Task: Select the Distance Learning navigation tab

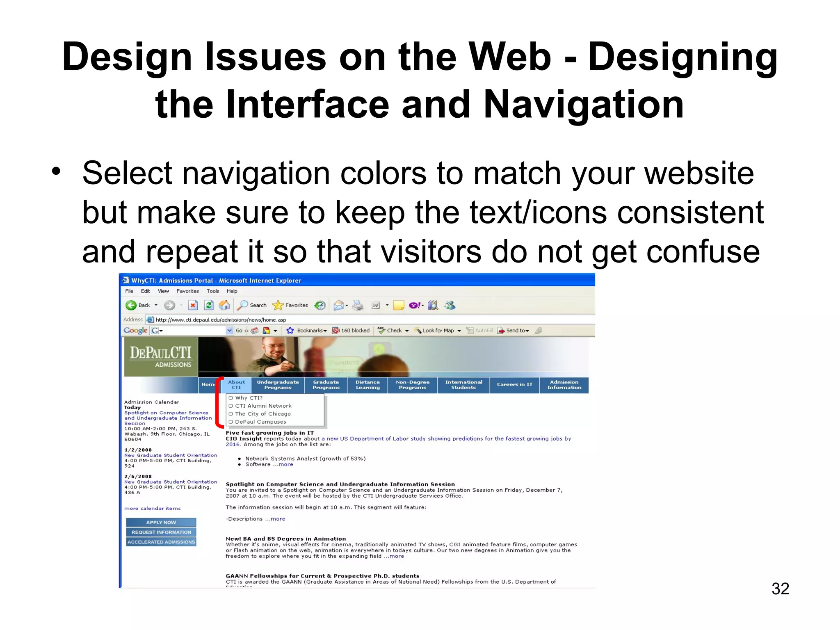Action: pyautogui.click(x=367, y=385)
